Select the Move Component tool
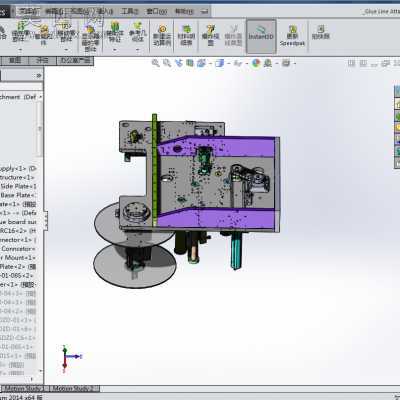 point(66,32)
